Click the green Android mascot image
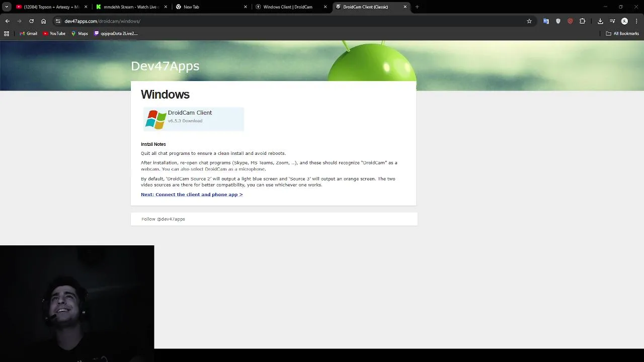Viewport: 644px width, 362px height. [x=372, y=61]
